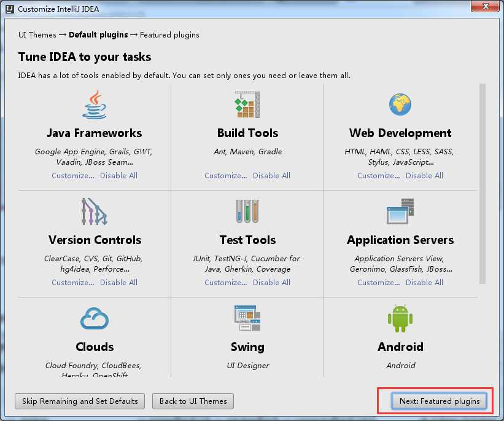This screenshot has height=421, width=504.
Task: Click the Java Frameworks coffee cup icon
Action: pyautogui.click(x=95, y=104)
